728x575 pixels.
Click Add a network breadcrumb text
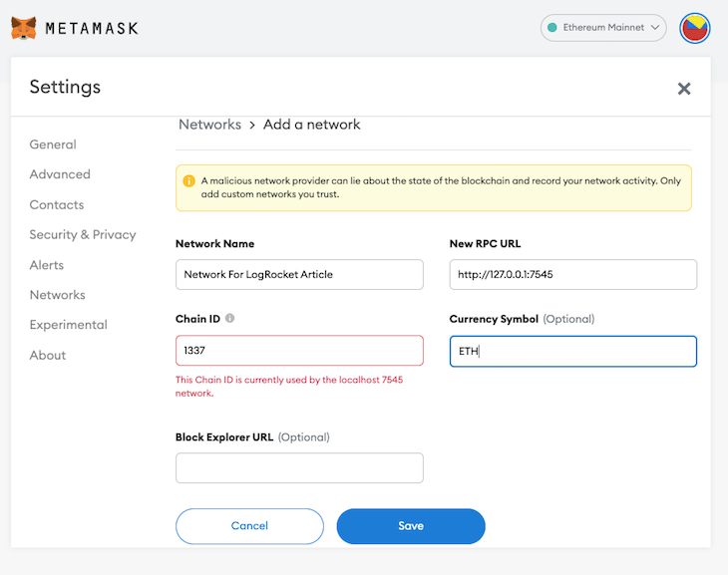pyautogui.click(x=311, y=125)
